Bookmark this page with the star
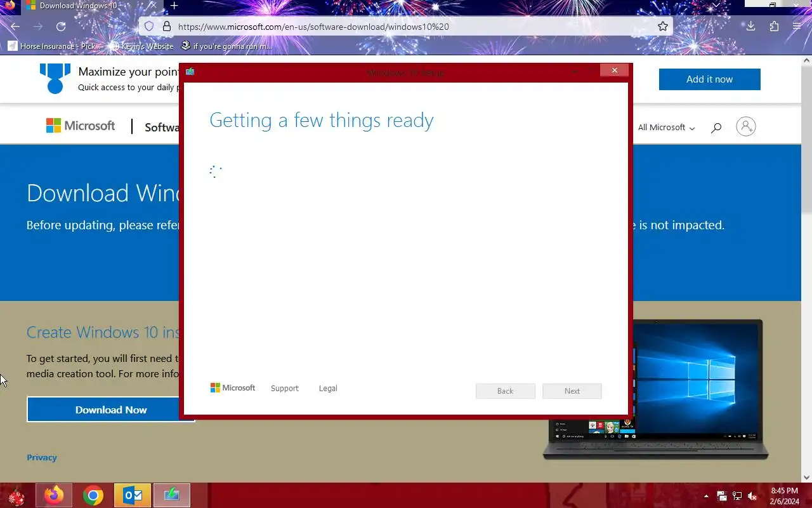 (x=663, y=27)
